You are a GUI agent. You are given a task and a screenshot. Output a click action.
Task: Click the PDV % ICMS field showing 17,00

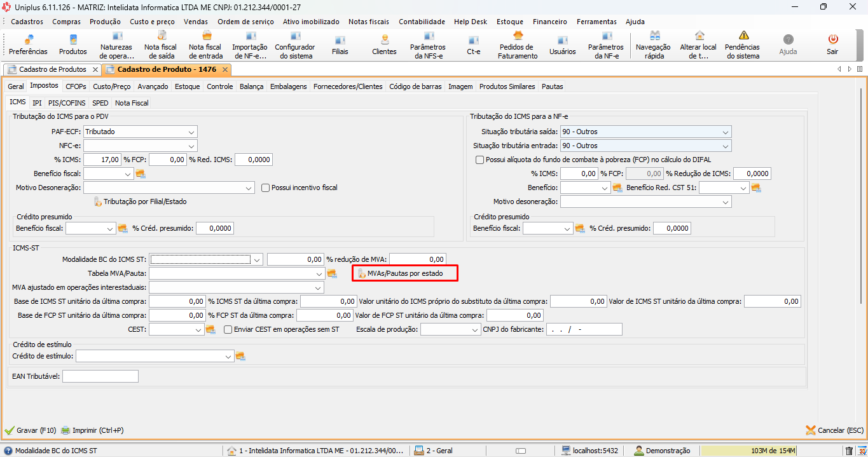click(x=102, y=160)
